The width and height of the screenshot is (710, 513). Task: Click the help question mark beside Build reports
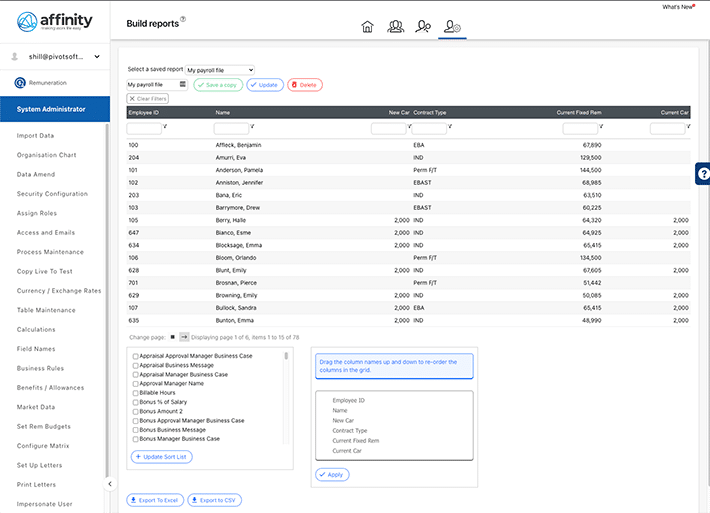tap(183, 19)
